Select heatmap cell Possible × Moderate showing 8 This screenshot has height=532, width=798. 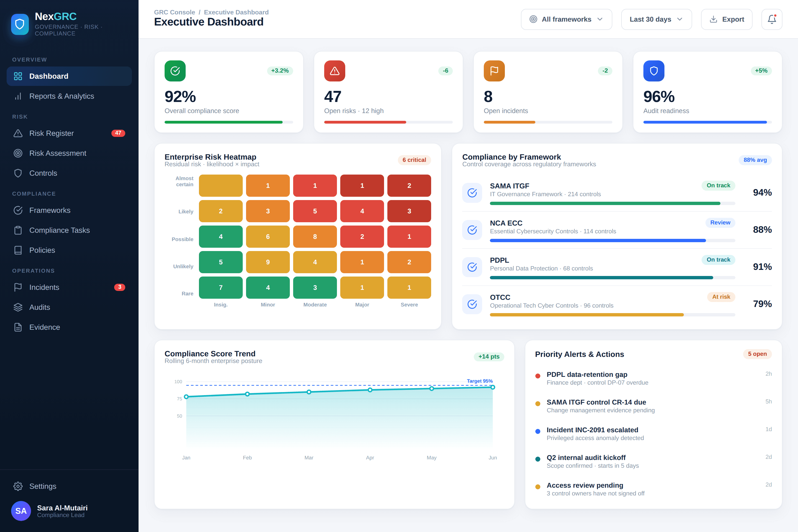(x=315, y=236)
